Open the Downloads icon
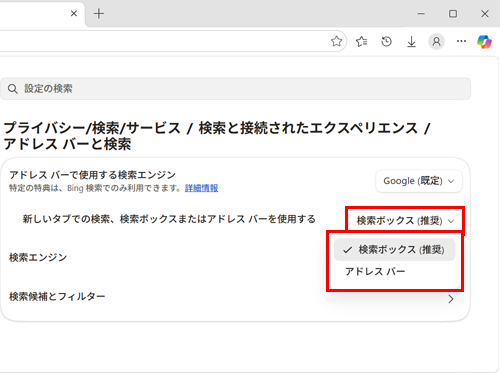Image resolution: width=500 pixels, height=374 pixels. 411,41
